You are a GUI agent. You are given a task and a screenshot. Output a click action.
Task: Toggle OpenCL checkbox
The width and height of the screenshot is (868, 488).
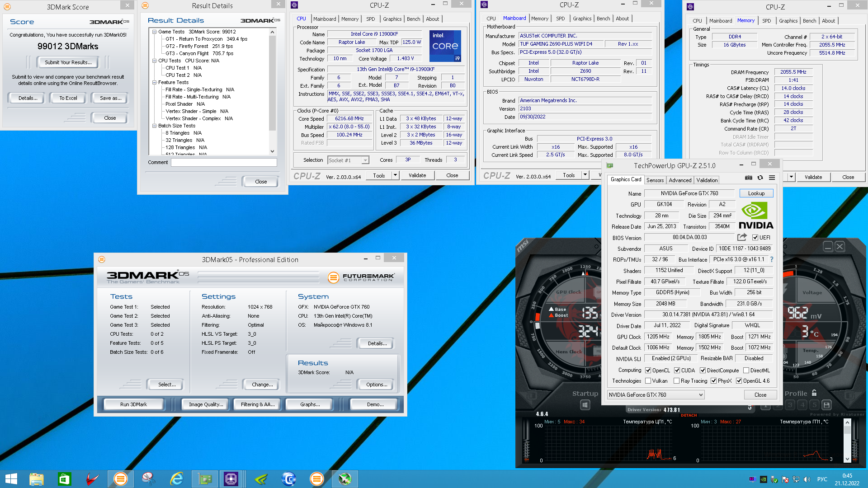pyautogui.click(x=648, y=371)
